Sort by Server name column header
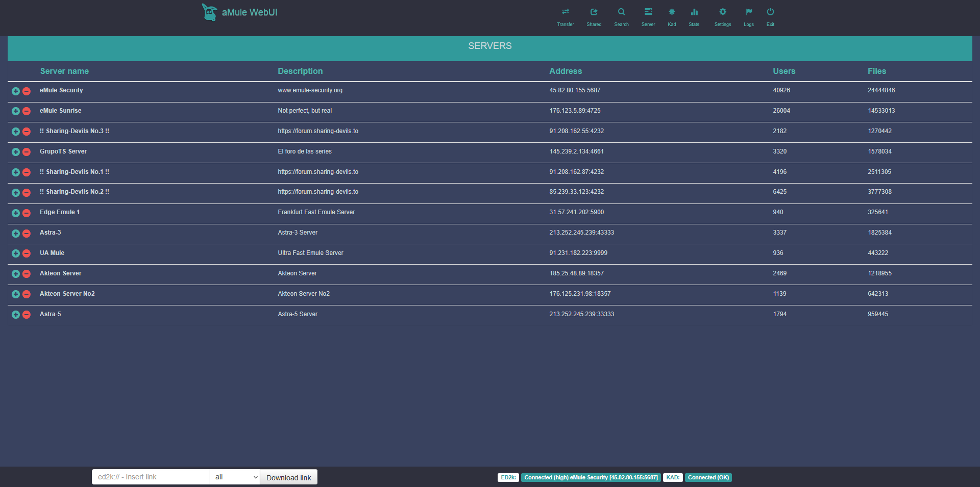This screenshot has height=487, width=980. pyautogui.click(x=64, y=71)
